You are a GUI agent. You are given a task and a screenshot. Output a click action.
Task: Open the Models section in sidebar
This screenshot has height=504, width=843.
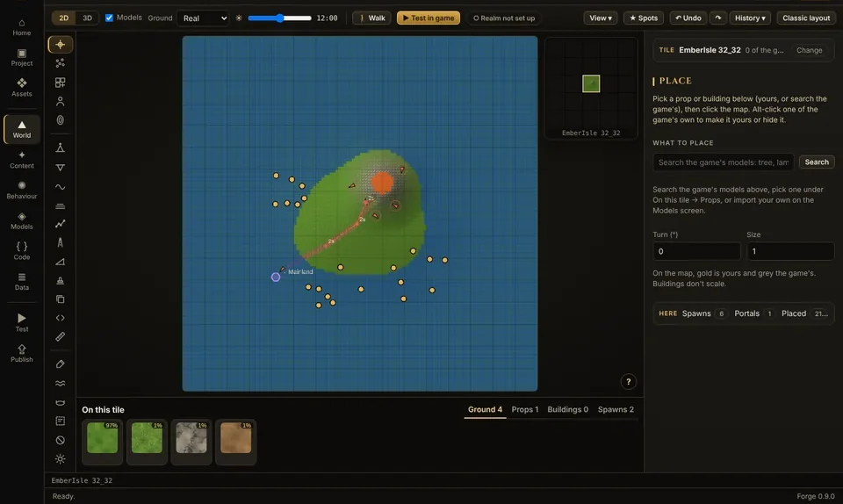click(21, 221)
